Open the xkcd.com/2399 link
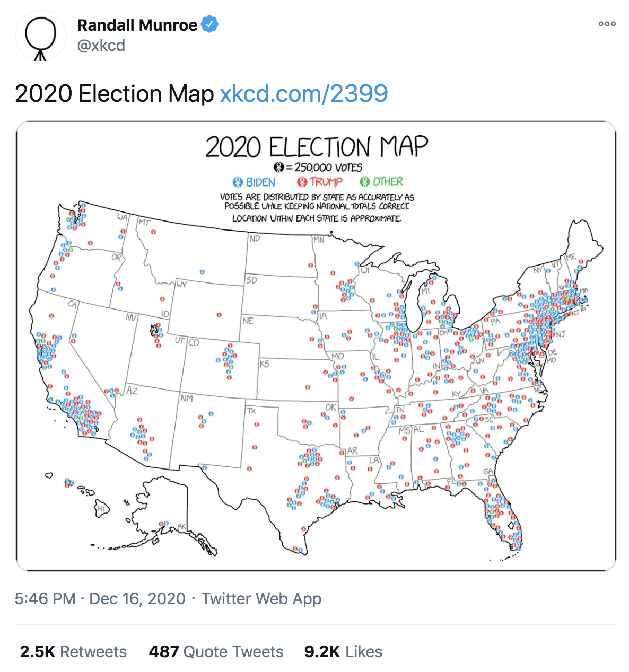Viewport: 629px width, 672px height. click(x=304, y=94)
